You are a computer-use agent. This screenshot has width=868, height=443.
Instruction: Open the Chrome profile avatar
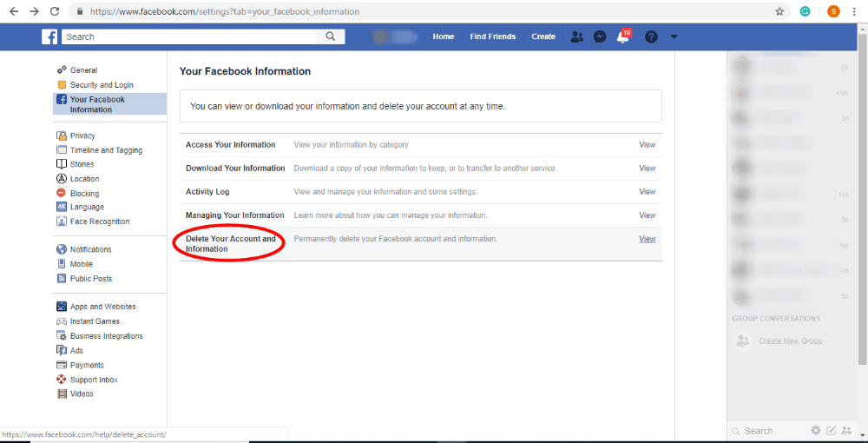tap(833, 11)
